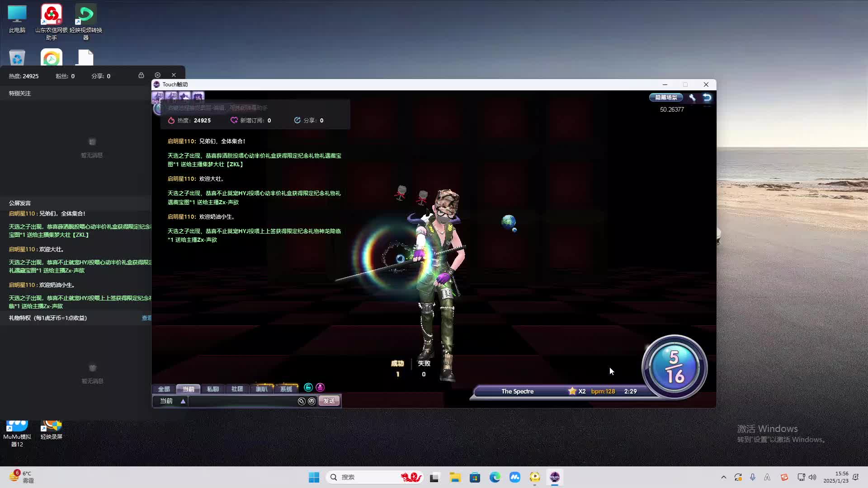Expand the system tray hidden icons chevron
868x488 pixels.
(x=723, y=477)
